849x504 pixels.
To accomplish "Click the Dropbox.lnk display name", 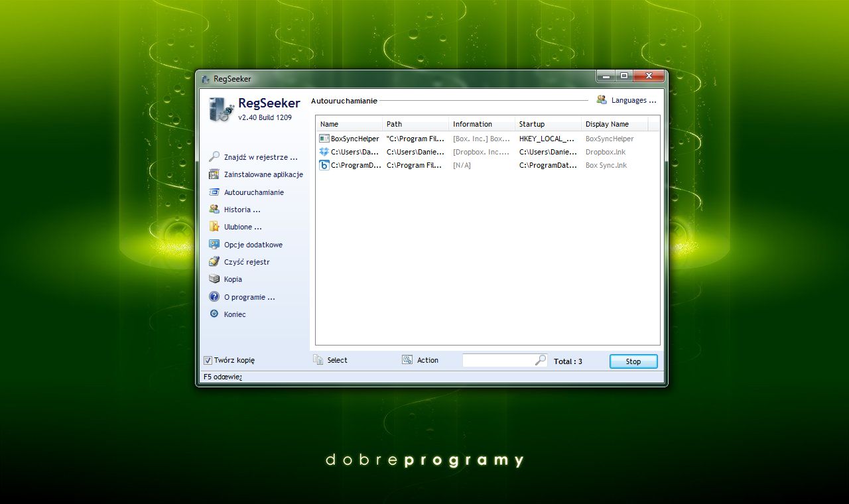I will (606, 152).
